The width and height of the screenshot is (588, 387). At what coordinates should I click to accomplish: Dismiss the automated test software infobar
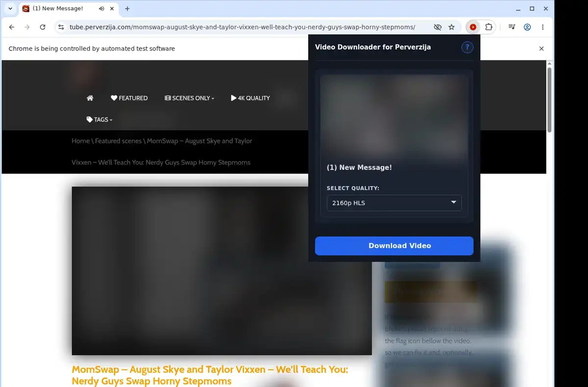(x=541, y=48)
